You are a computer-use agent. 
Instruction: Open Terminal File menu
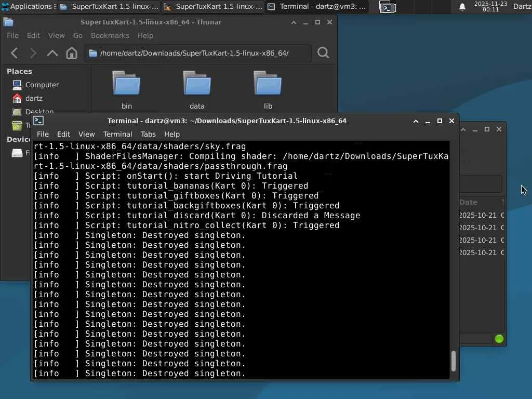(43, 134)
